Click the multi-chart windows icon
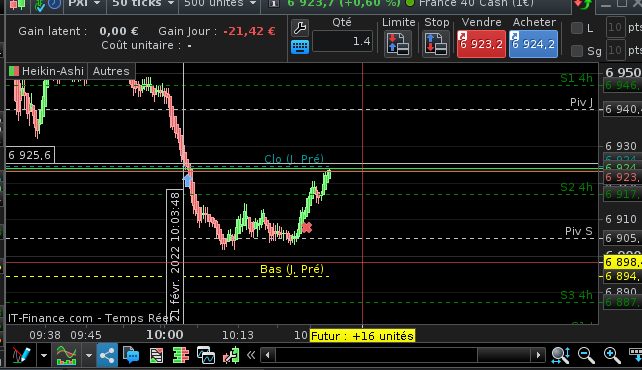The height and width of the screenshot is (370, 642). pyautogui.click(x=206, y=355)
